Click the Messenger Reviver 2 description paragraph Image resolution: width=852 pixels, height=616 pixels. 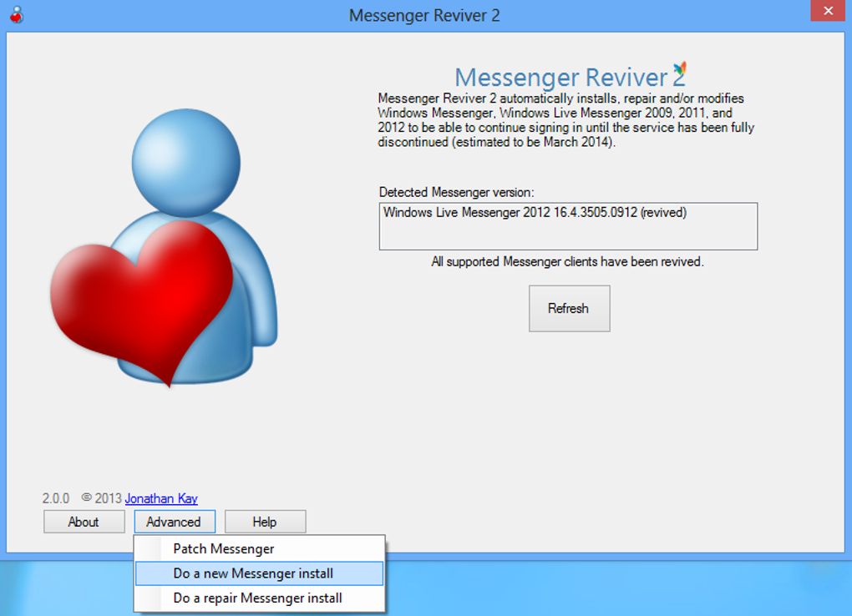coord(565,120)
